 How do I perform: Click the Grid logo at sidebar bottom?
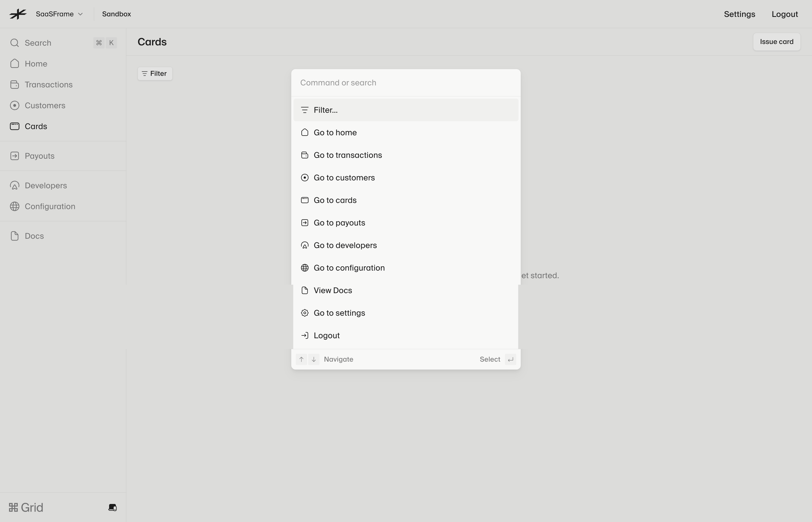pos(26,507)
